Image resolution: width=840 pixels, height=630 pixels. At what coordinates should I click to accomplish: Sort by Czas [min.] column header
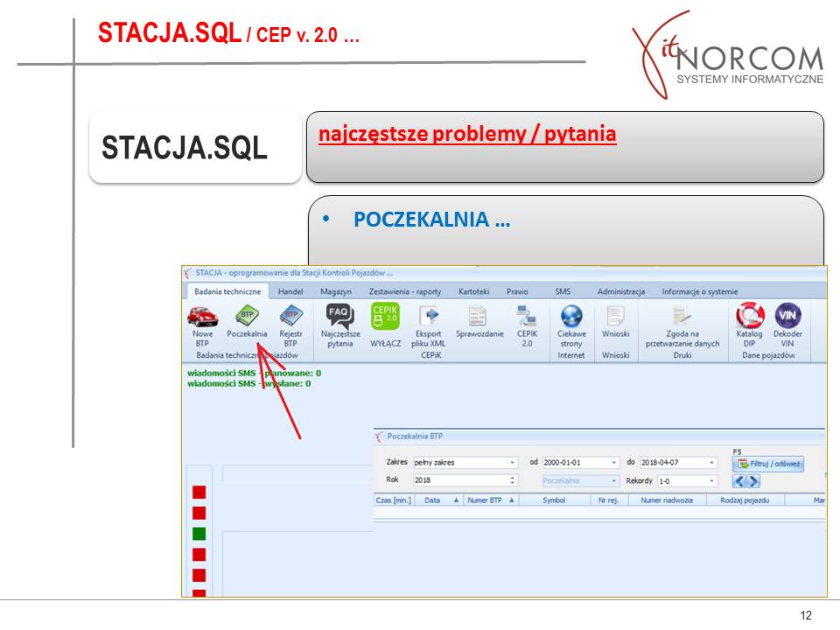pos(393,500)
